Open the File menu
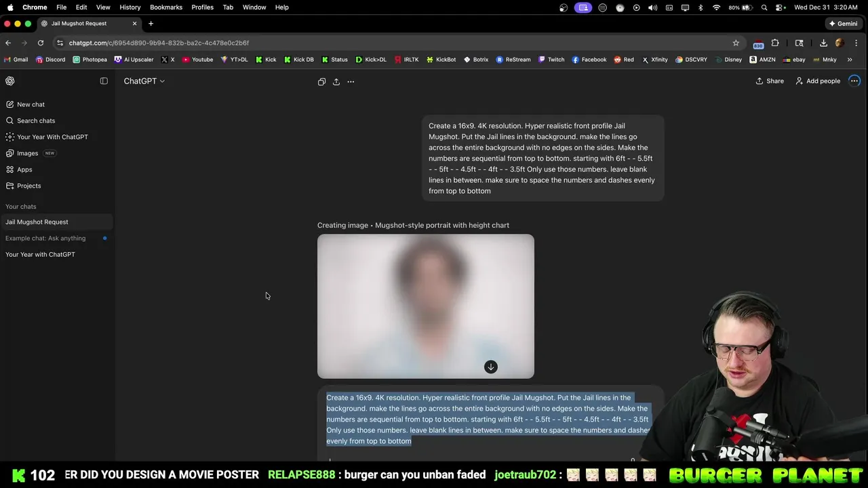The width and height of the screenshot is (868, 488). (x=61, y=7)
